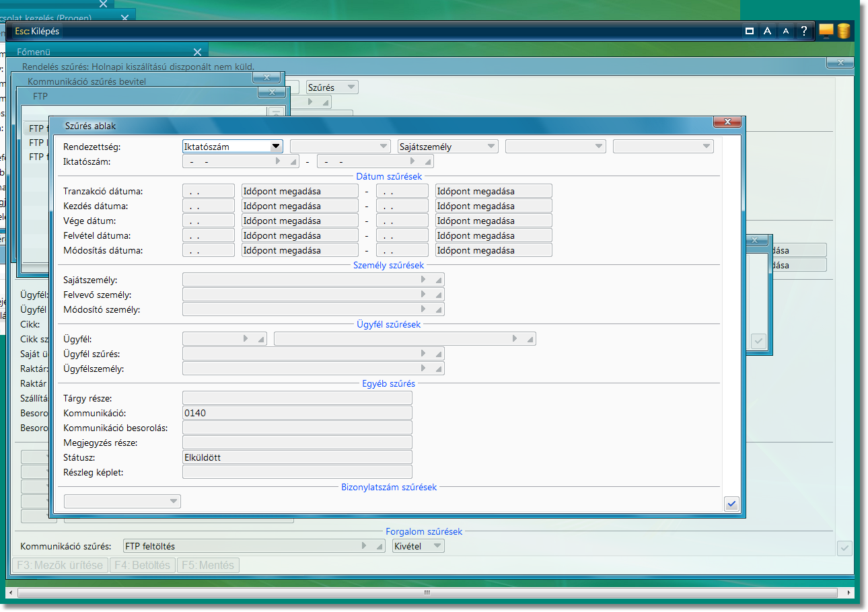Click the lookup arrow in the long Ügyfél name field
Screen dimensions: 868x612
pyautogui.click(x=515, y=338)
